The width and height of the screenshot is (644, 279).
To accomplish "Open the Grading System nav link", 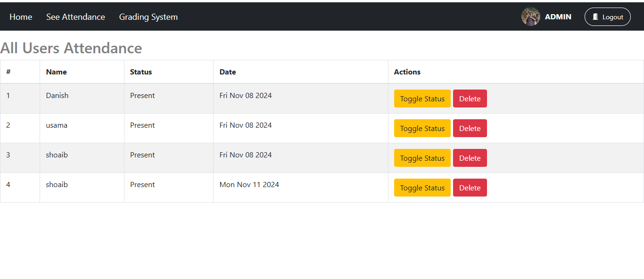I will (148, 17).
